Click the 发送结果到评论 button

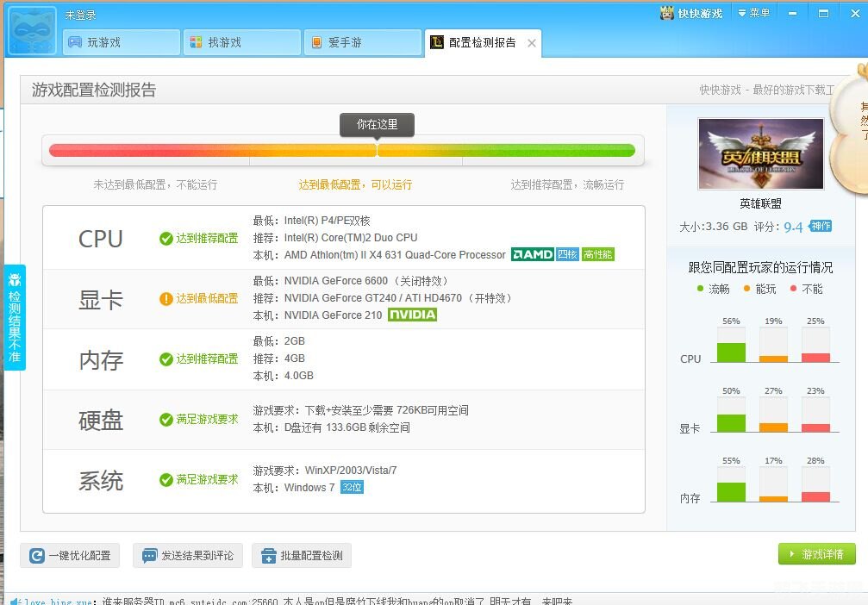pyautogui.click(x=188, y=556)
